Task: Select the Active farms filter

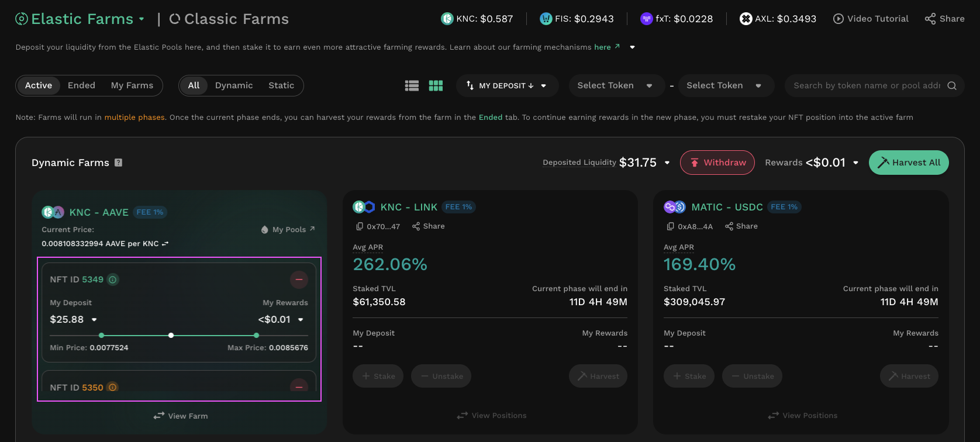Action: pos(39,85)
